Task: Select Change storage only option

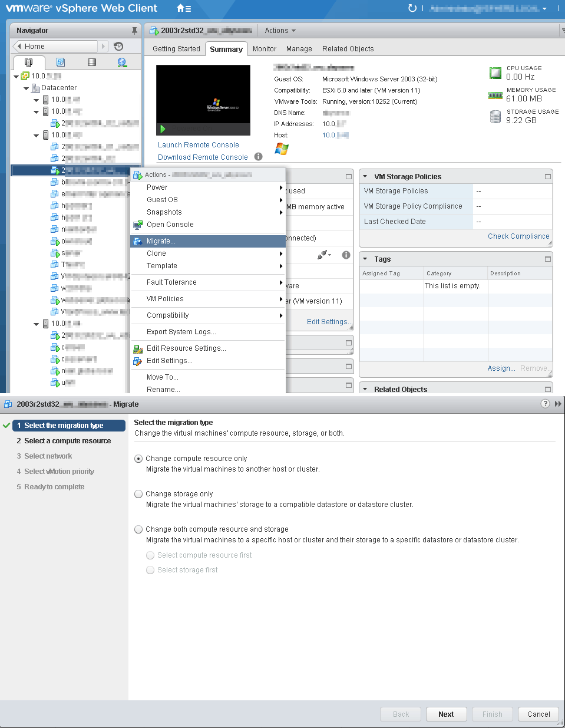Action: (x=138, y=494)
